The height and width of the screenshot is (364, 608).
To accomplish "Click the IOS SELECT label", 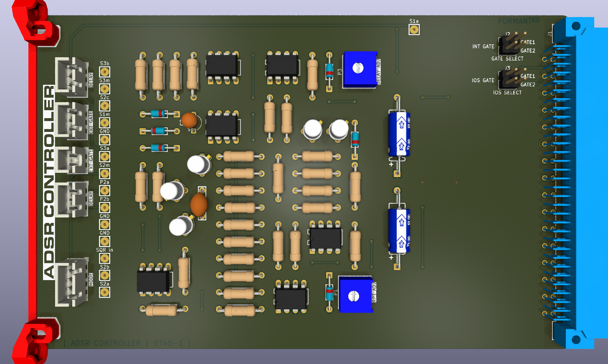I will (x=507, y=93).
